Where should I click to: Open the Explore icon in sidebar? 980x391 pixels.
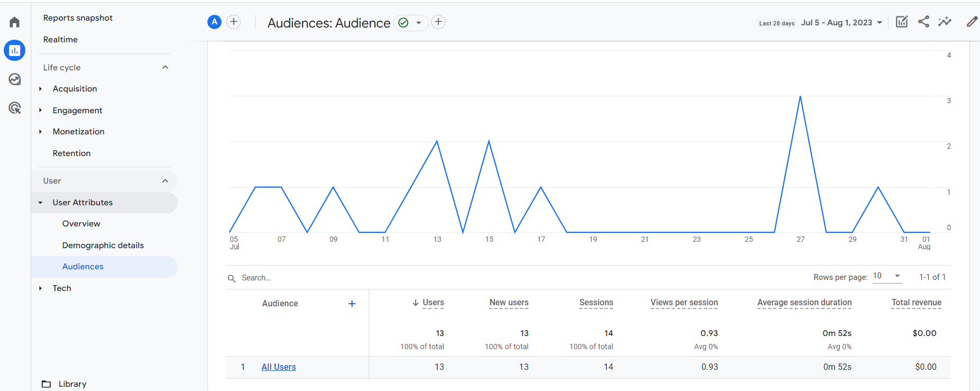[x=14, y=79]
